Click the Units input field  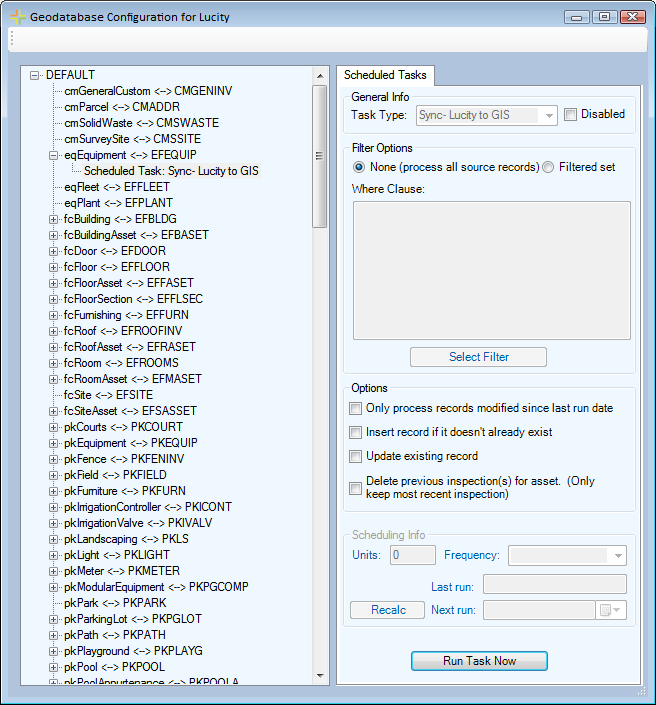pos(413,555)
